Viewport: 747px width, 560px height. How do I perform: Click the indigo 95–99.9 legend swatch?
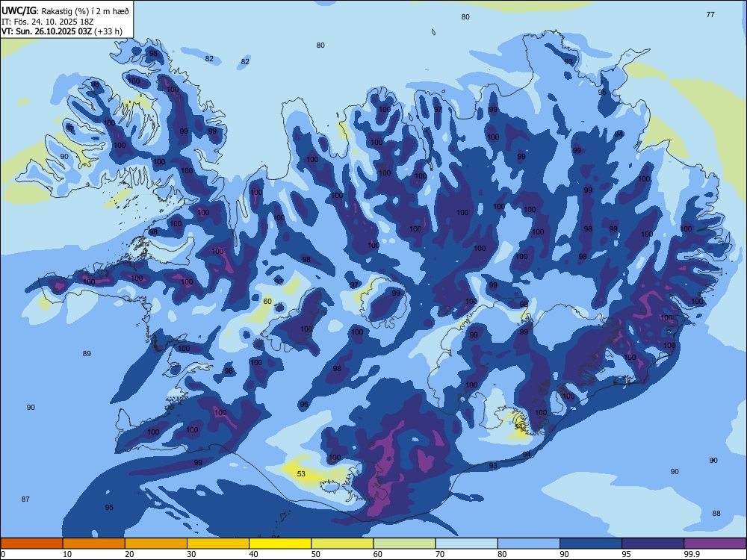tap(653, 544)
